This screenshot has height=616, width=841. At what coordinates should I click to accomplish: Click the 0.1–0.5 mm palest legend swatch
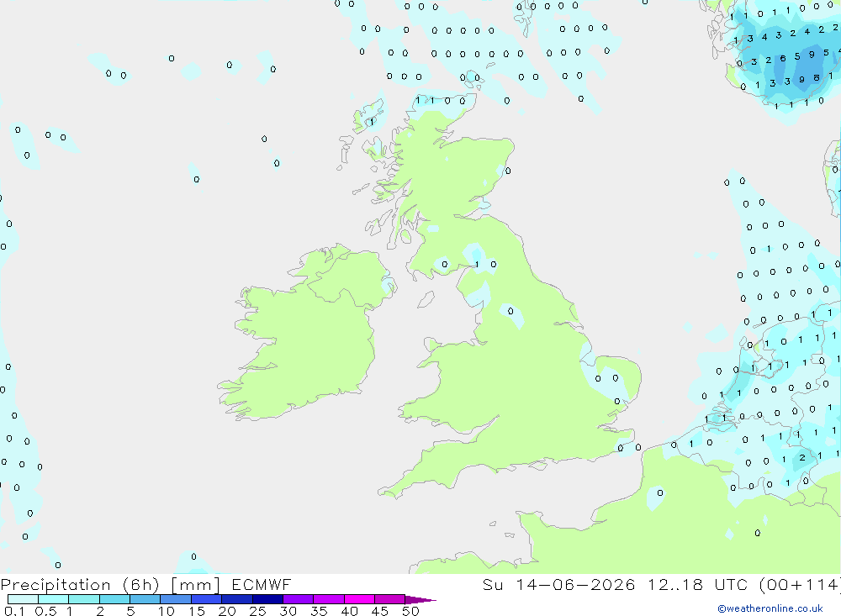23,599
